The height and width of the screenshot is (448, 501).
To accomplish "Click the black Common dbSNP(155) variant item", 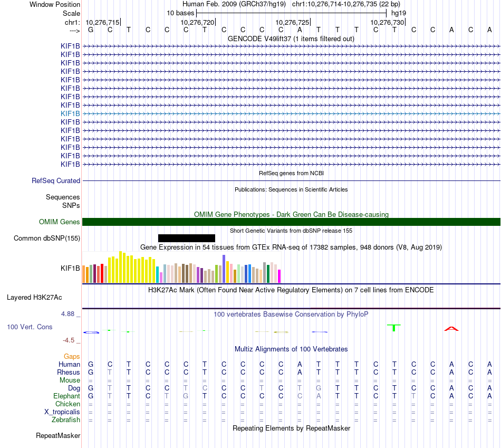I will (187, 238).
